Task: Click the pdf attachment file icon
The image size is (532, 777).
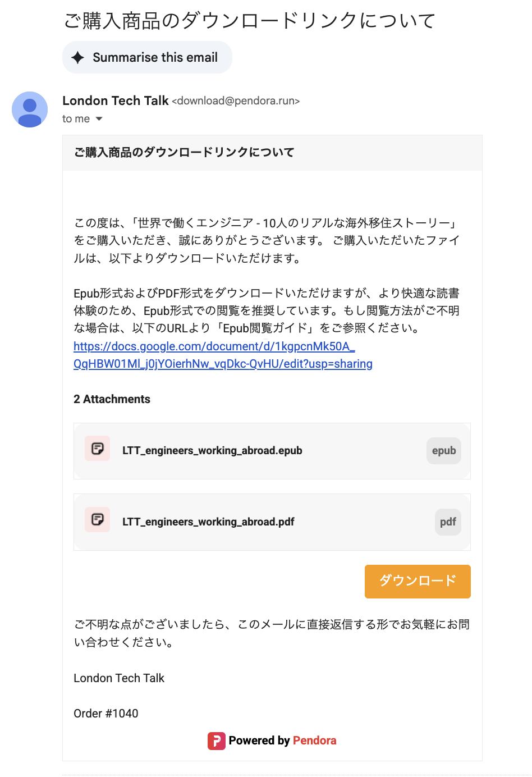Action: (98, 520)
